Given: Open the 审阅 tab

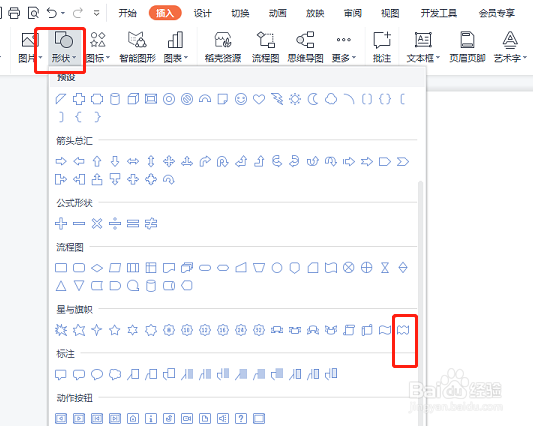Looking at the screenshot, I should [353, 13].
